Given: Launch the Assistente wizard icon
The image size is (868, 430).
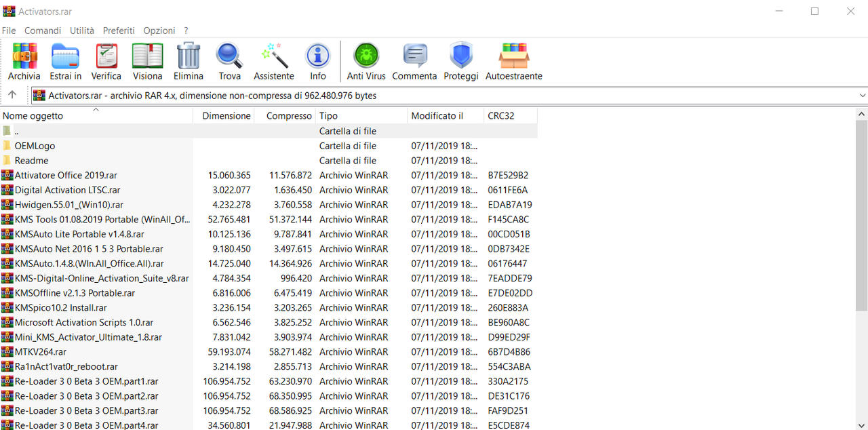Looking at the screenshot, I should (x=274, y=56).
